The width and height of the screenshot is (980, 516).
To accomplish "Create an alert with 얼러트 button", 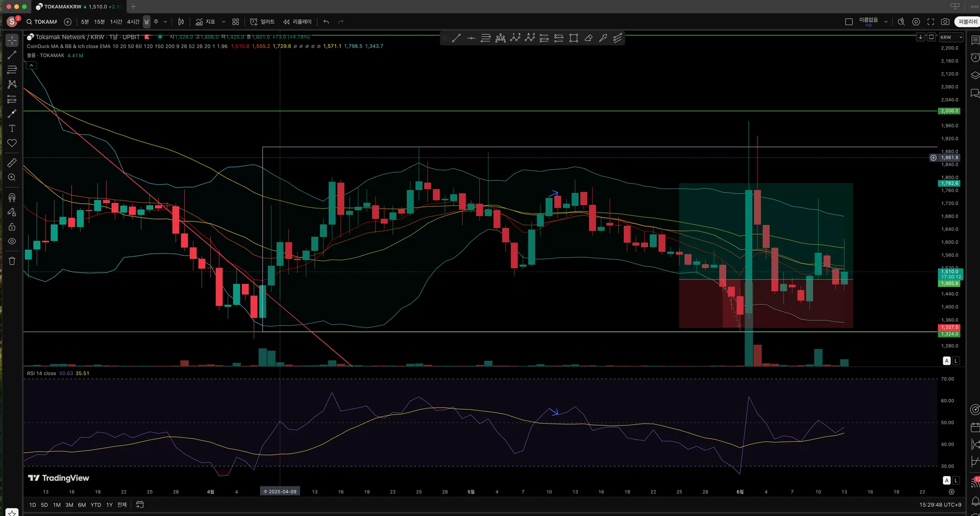I will coord(262,21).
